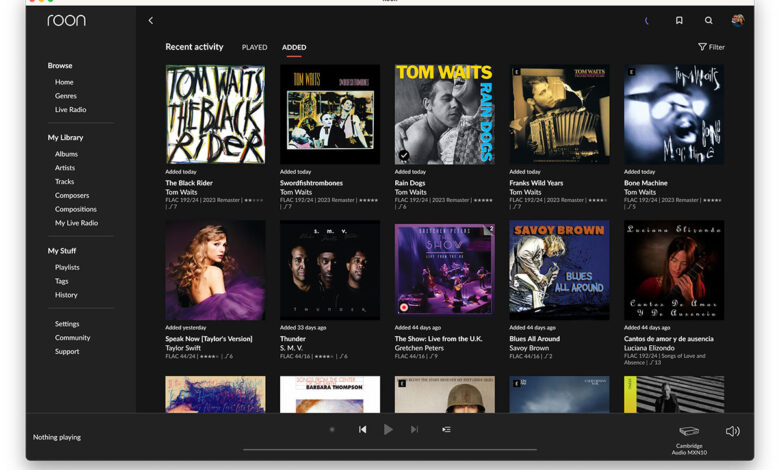Click Taylor Swift artist name

183,348
